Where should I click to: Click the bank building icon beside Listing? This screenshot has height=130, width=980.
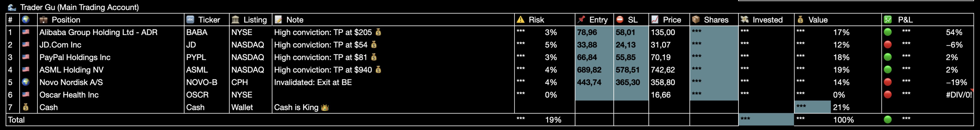235,19
